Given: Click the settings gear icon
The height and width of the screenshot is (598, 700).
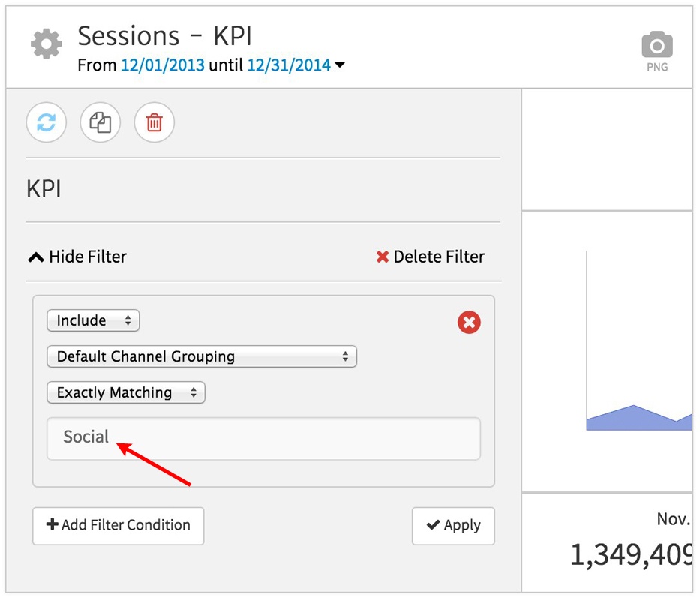Looking at the screenshot, I should click(x=47, y=45).
